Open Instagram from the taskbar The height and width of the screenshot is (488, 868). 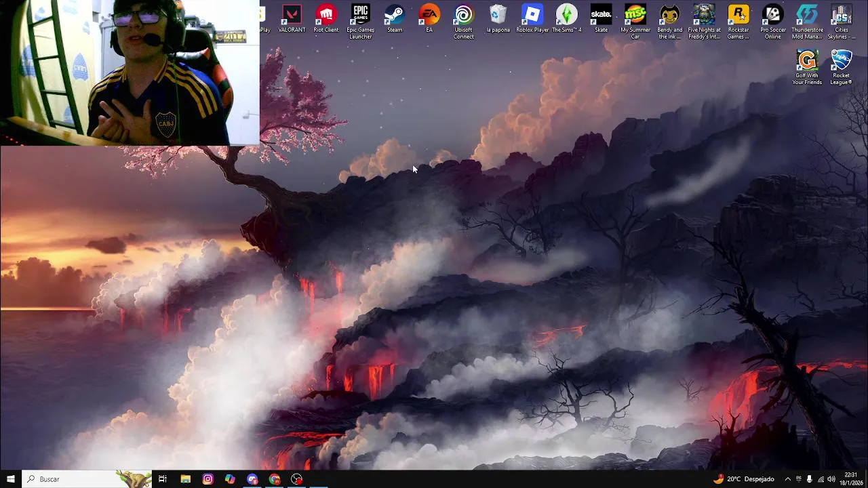[x=208, y=479]
